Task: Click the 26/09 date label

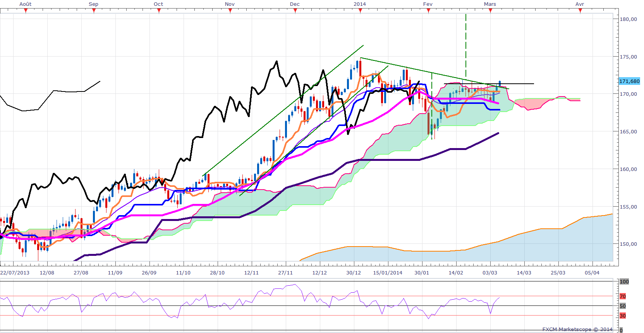Action: (x=149, y=273)
